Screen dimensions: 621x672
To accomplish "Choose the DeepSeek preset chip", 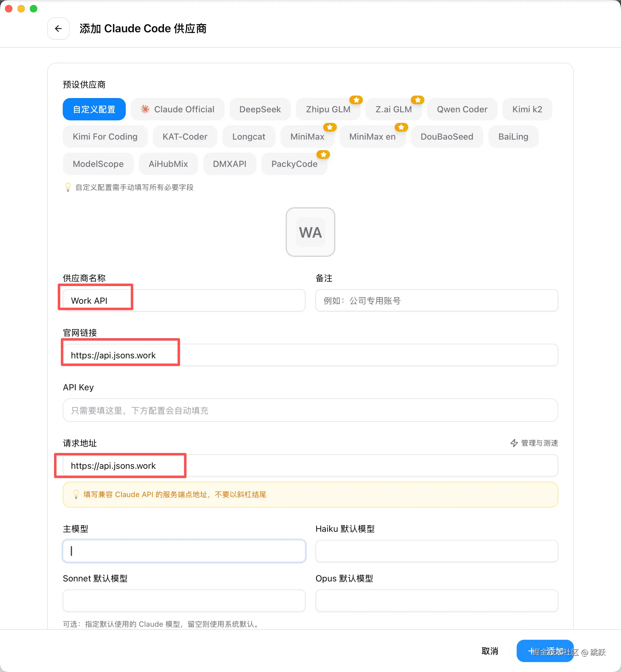I will tap(260, 109).
